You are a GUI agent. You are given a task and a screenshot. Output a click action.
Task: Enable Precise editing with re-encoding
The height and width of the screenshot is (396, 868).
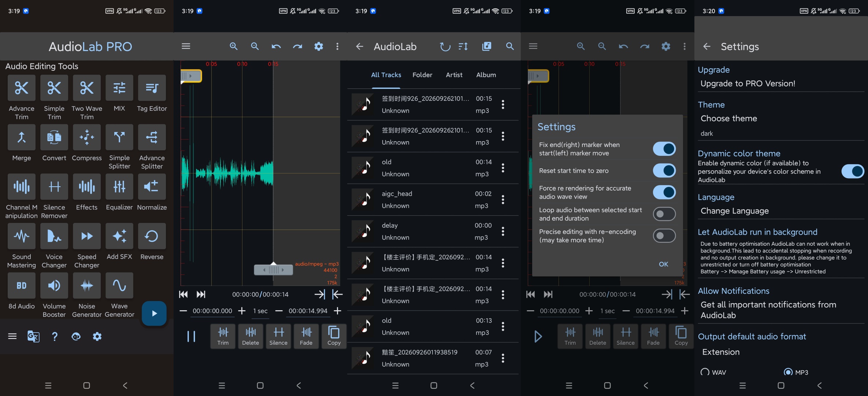(664, 236)
